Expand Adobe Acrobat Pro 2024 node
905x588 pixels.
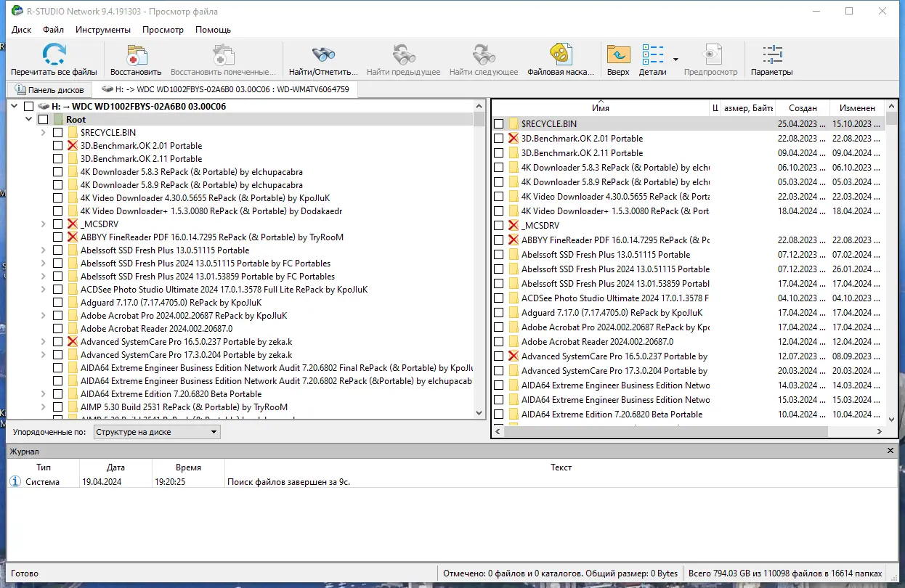[x=44, y=316]
